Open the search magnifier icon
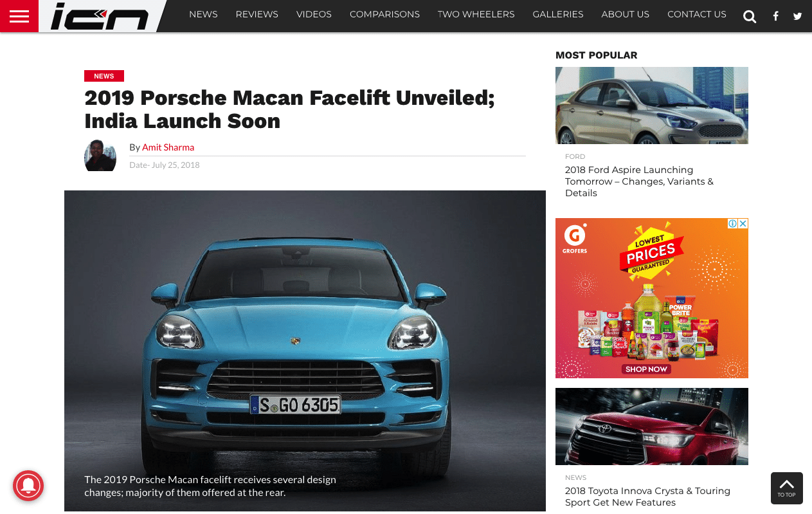The width and height of the screenshot is (812, 514). (x=750, y=17)
